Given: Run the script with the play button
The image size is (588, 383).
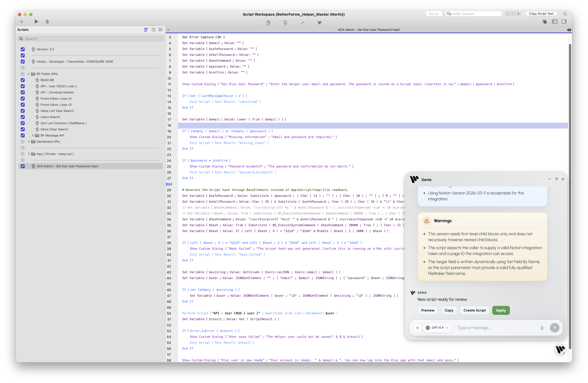Looking at the screenshot, I should pos(36,22).
